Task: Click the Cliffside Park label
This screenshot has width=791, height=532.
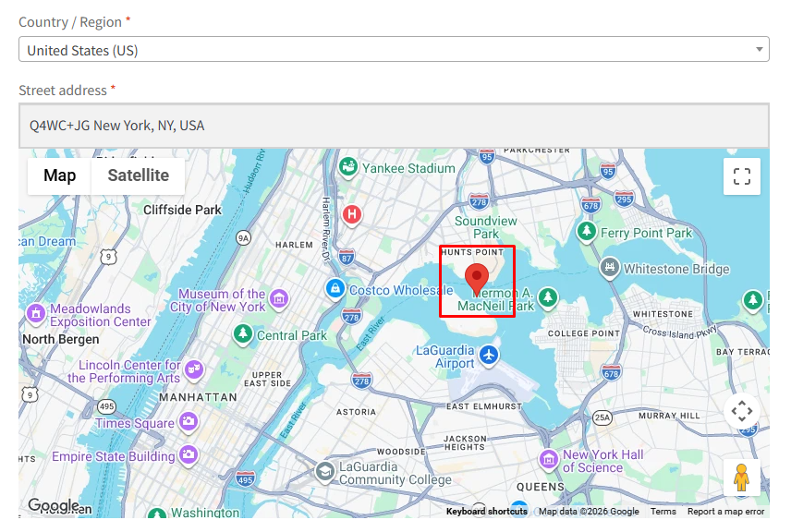Action: point(182,210)
